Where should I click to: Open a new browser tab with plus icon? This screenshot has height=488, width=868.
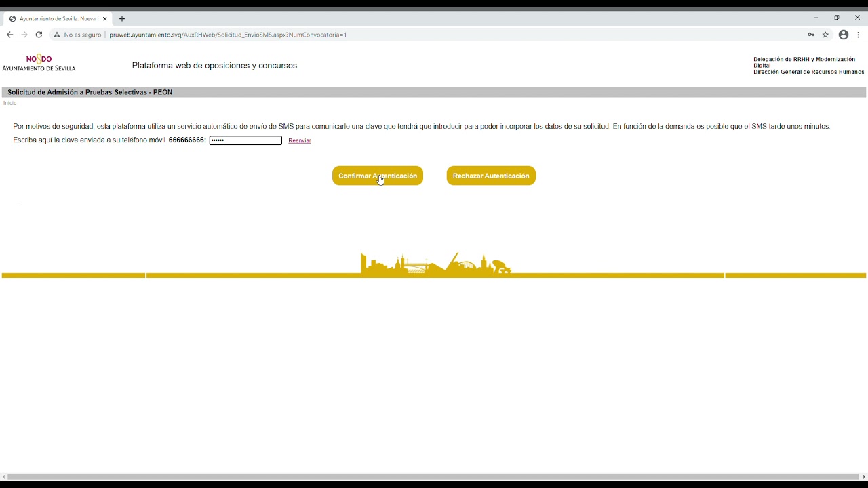point(122,19)
